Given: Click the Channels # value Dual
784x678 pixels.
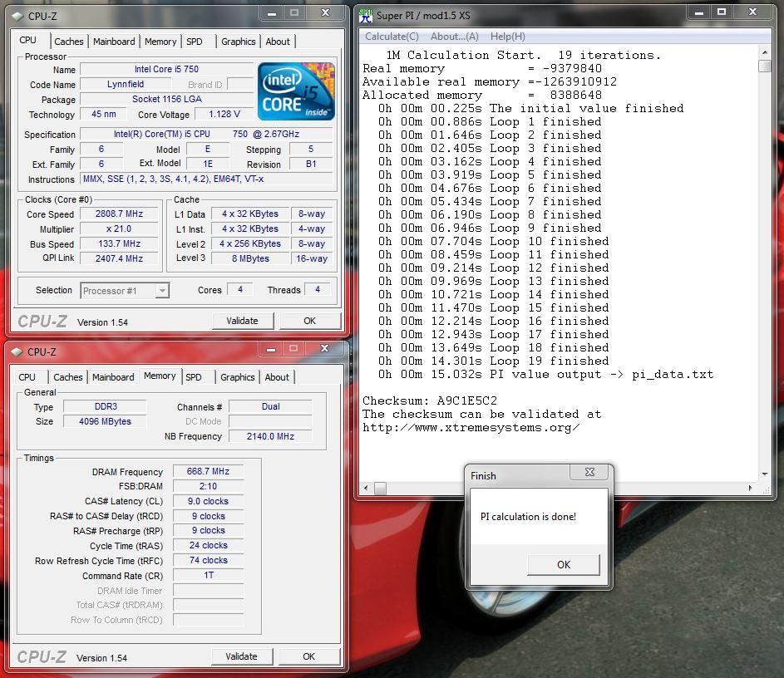Looking at the screenshot, I should [270, 406].
